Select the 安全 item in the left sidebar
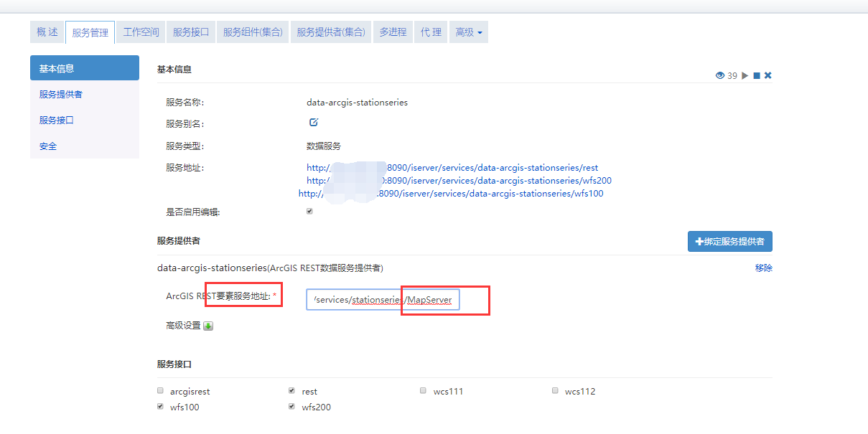Viewport: 868px width, 434px height. click(x=47, y=146)
